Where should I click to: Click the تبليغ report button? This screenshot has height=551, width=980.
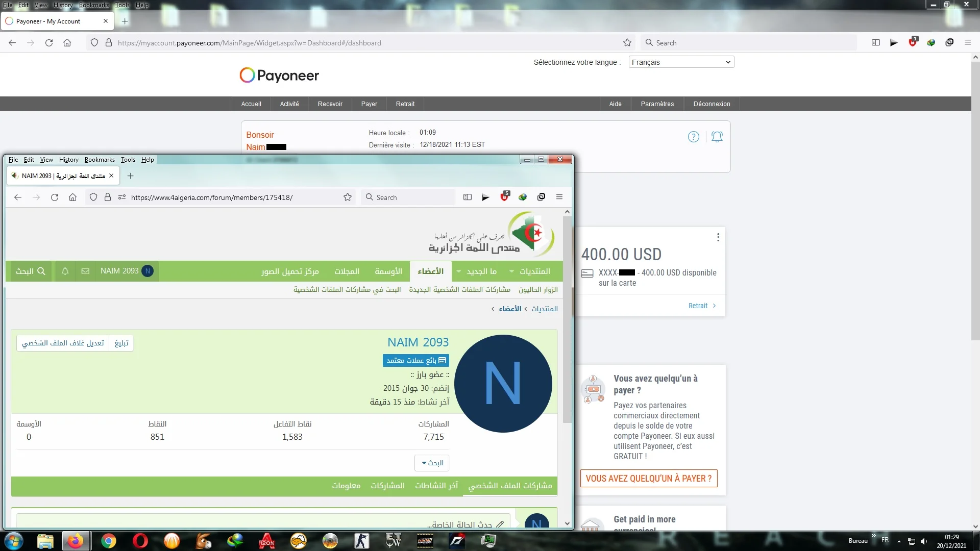point(121,343)
